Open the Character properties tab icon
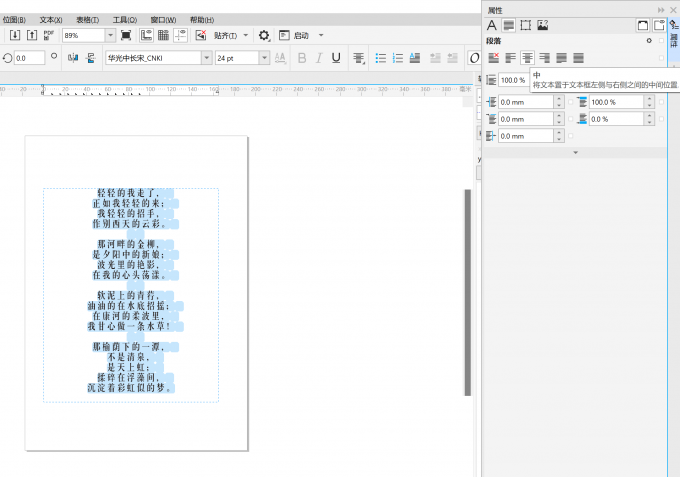This screenshot has width=680, height=477. pyautogui.click(x=492, y=25)
